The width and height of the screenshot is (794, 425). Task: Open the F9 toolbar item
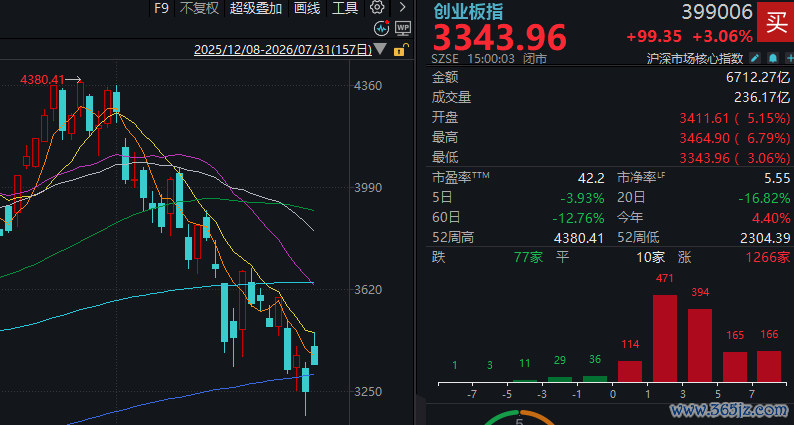(x=161, y=8)
